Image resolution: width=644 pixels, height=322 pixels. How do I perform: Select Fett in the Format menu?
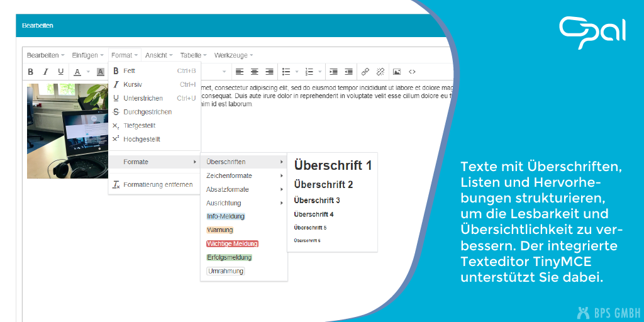tap(155, 70)
